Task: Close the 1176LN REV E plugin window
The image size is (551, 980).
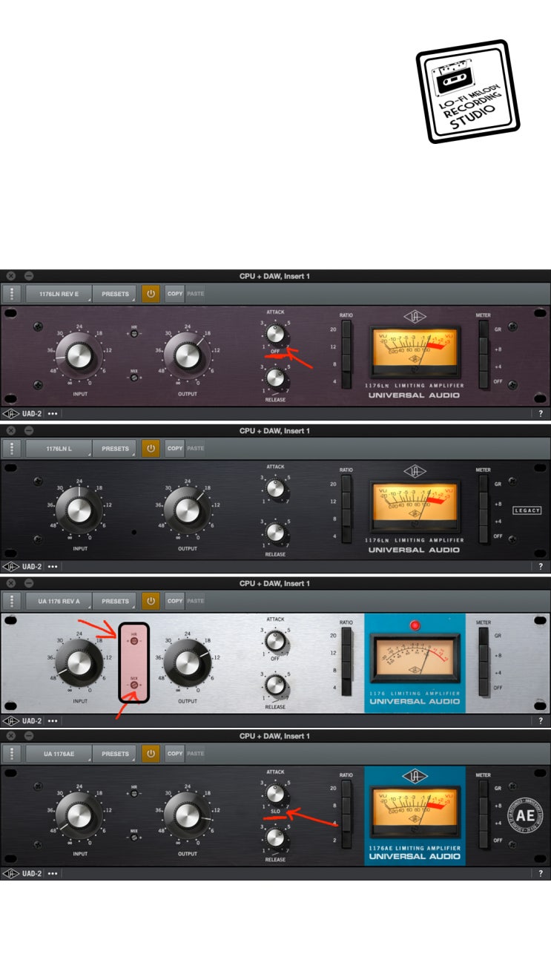Action: point(11,276)
